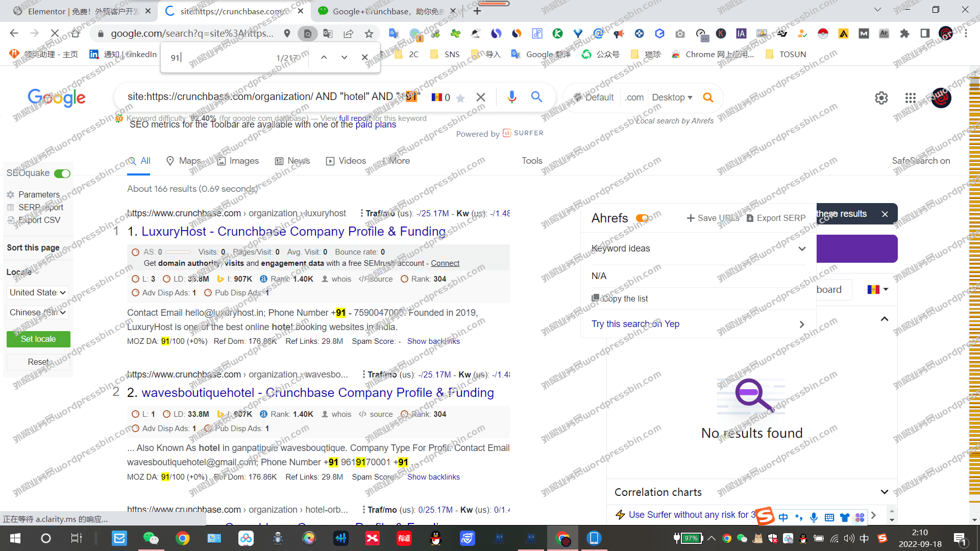Image resolution: width=980 pixels, height=551 pixels.
Task: Click orange Surfer search magnifier icon
Action: (708, 97)
